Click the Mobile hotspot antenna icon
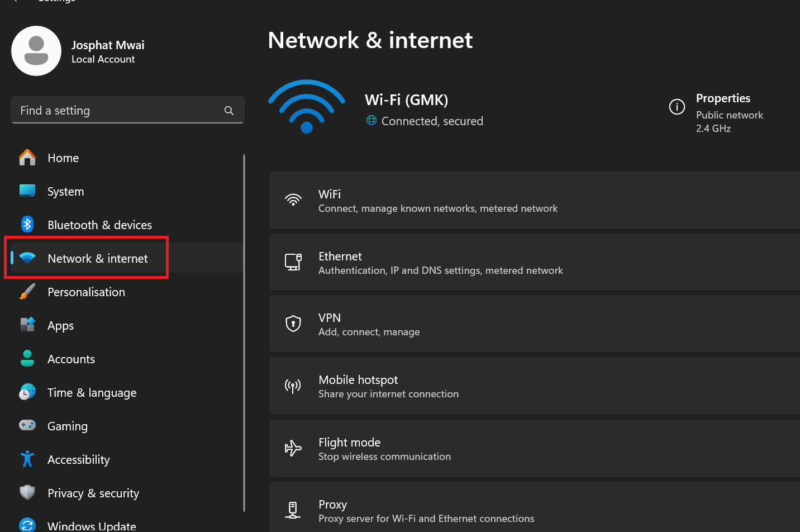Viewport: 800px width, 532px height. click(x=293, y=386)
